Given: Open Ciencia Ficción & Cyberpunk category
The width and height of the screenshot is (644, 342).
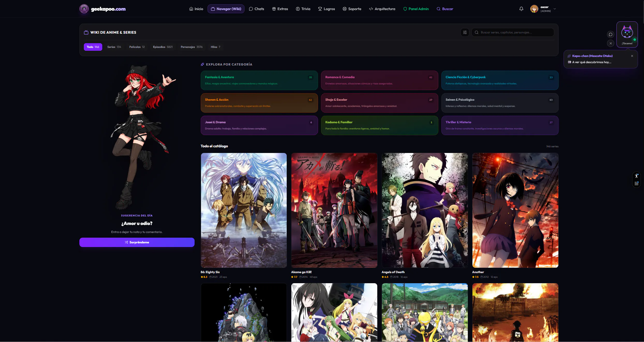Looking at the screenshot, I should coord(500,81).
